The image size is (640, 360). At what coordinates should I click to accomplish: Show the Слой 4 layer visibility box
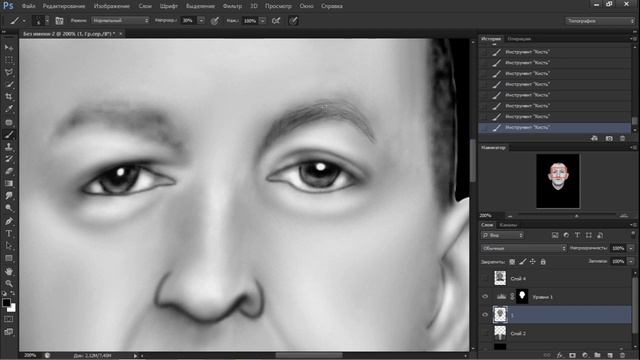coord(485,278)
